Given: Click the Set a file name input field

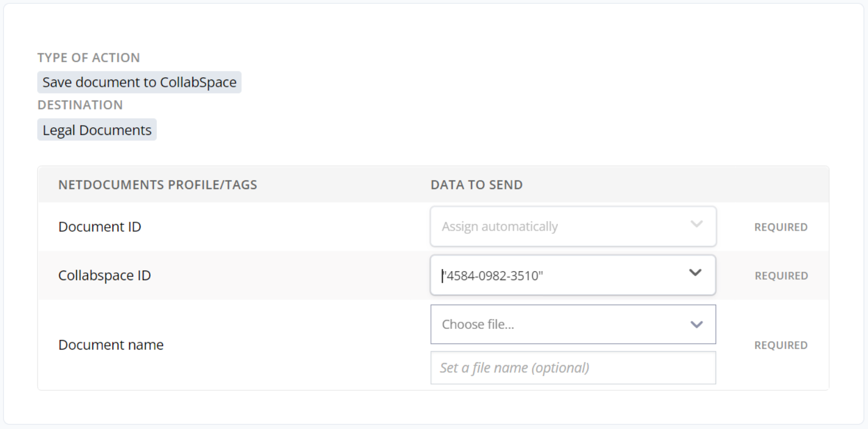Looking at the screenshot, I should [x=573, y=367].
